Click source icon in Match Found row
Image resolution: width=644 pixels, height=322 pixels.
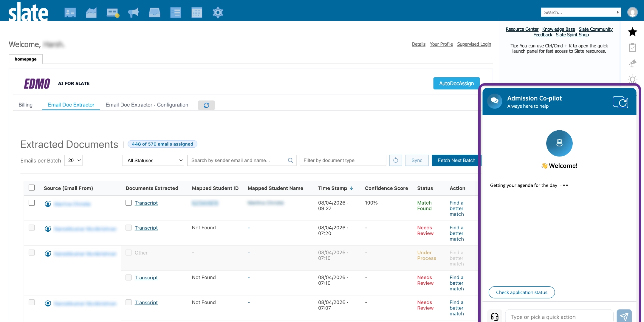[48, 204]
